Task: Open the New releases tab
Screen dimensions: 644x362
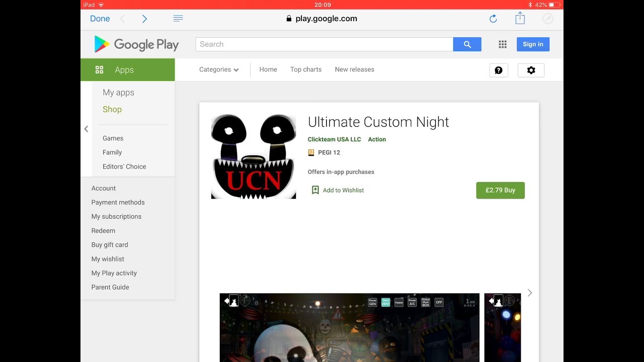Action: coord(355,69)
